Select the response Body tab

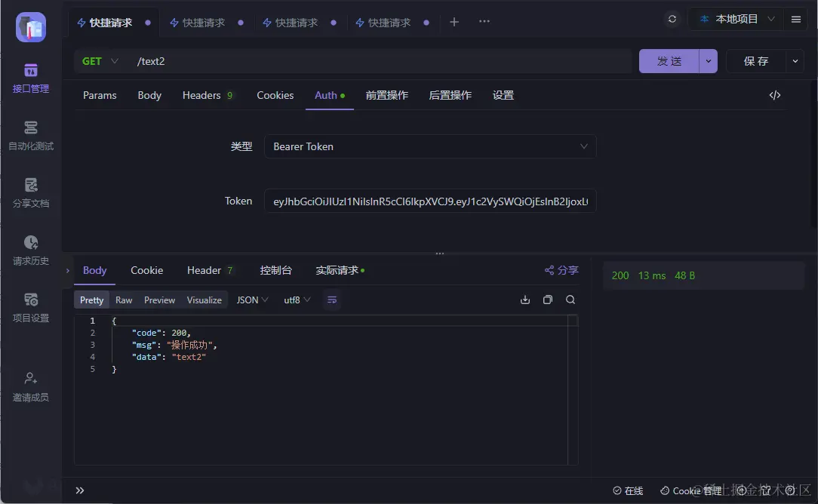point(94,270)
